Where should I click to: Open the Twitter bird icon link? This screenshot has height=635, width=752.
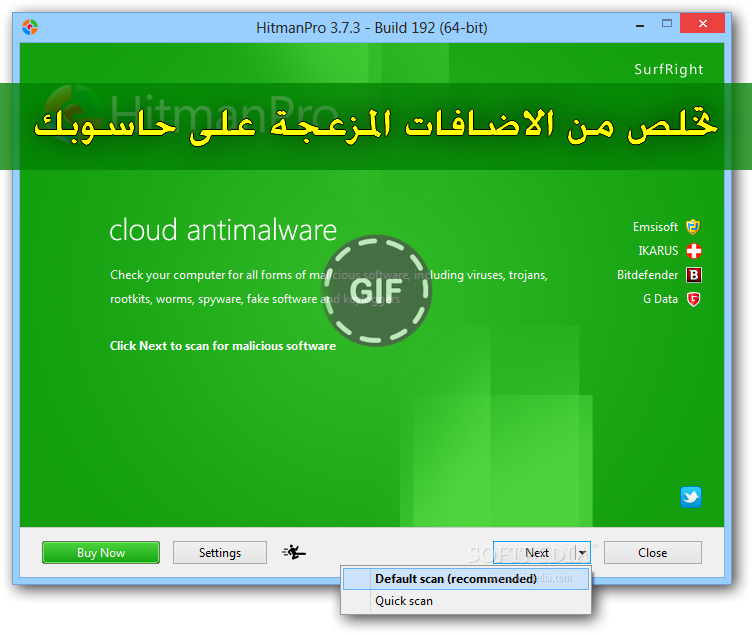691,497
